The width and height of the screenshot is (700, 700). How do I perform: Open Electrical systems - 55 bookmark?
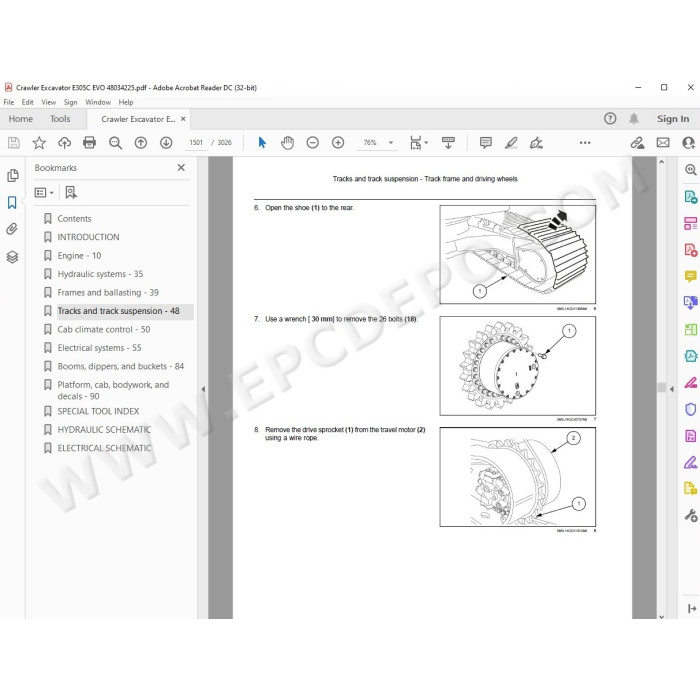99,348
